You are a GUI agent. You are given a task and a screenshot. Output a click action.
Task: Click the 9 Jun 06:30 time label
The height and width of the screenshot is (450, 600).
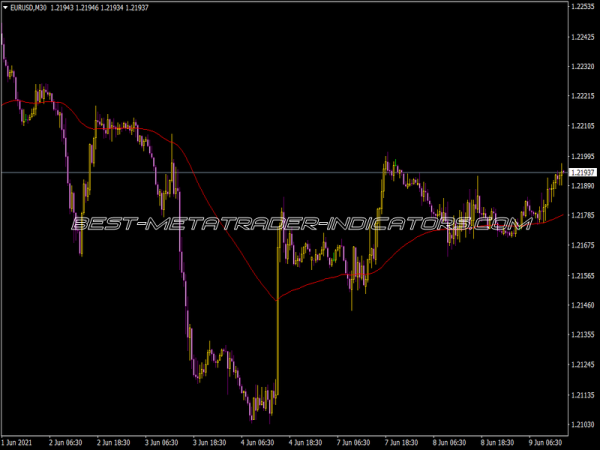(x=544, y=442)
